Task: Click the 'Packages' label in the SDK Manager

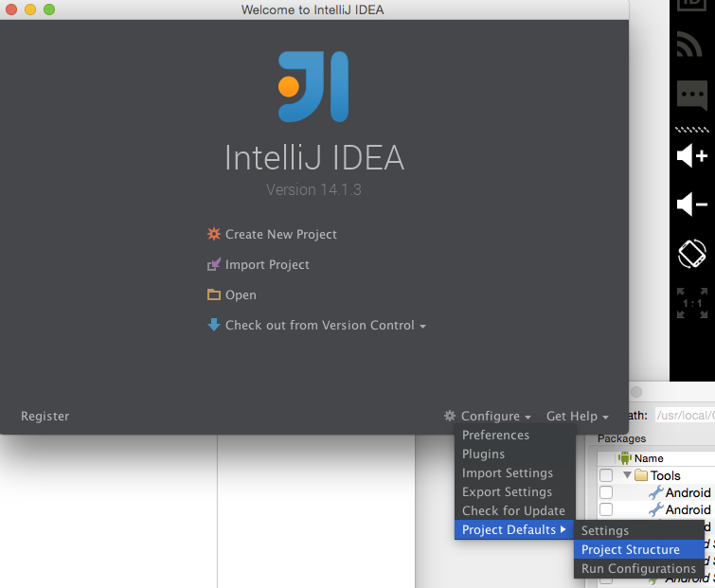Action: (x=621, y=438)
